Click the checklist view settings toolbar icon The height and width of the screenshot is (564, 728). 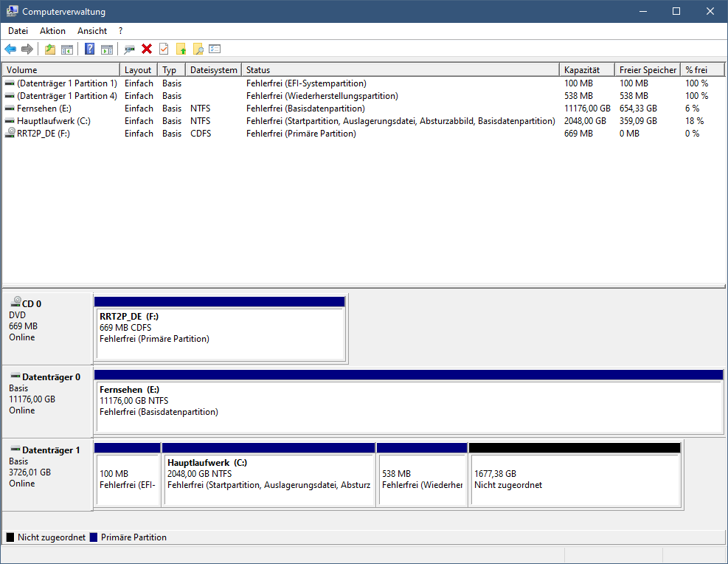click(x=215, y=49)
